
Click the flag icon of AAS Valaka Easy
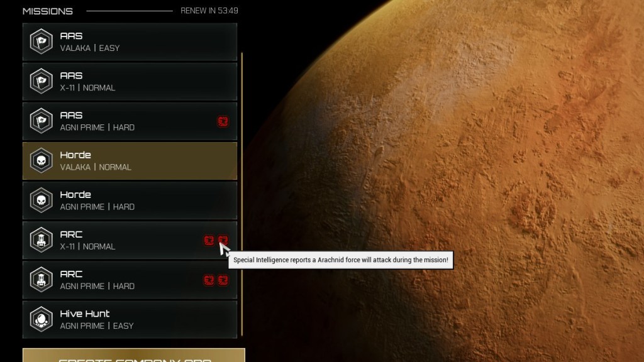pos(41,41)
